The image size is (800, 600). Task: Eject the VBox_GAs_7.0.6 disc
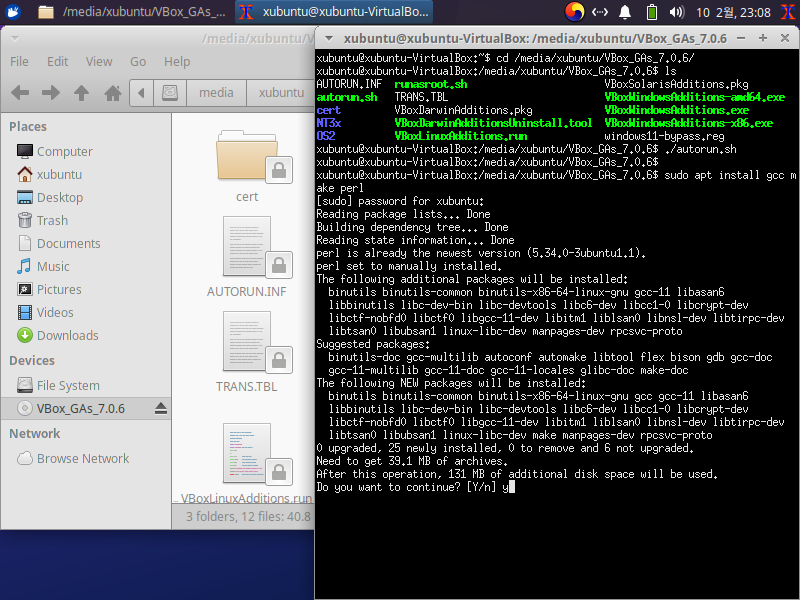coord(161,409)
